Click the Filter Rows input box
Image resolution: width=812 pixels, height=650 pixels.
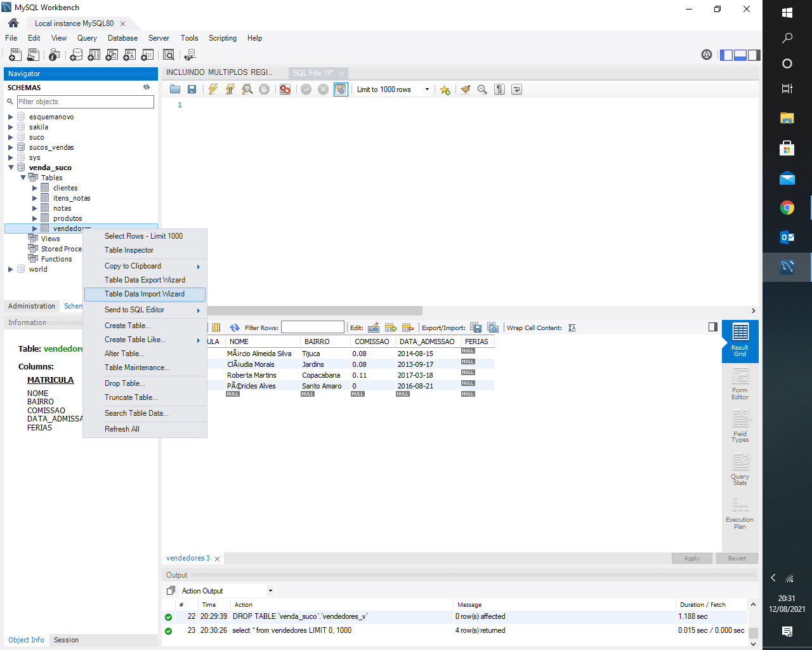313,328
